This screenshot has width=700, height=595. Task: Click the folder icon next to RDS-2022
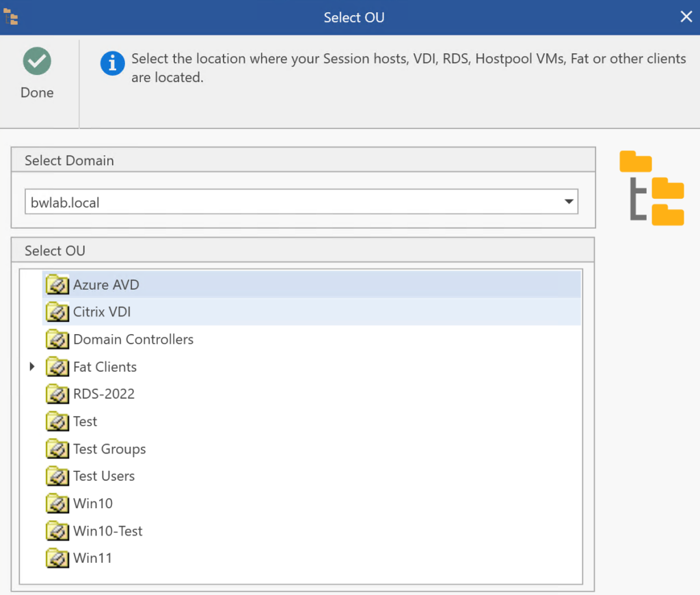(57, 393)
